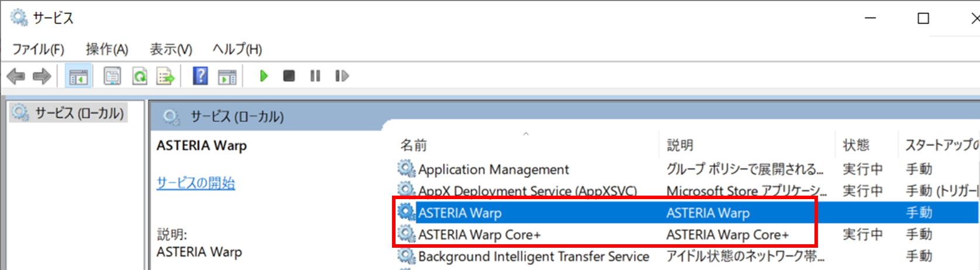Click the Pause Service toolbar icon

click(315, 76)
